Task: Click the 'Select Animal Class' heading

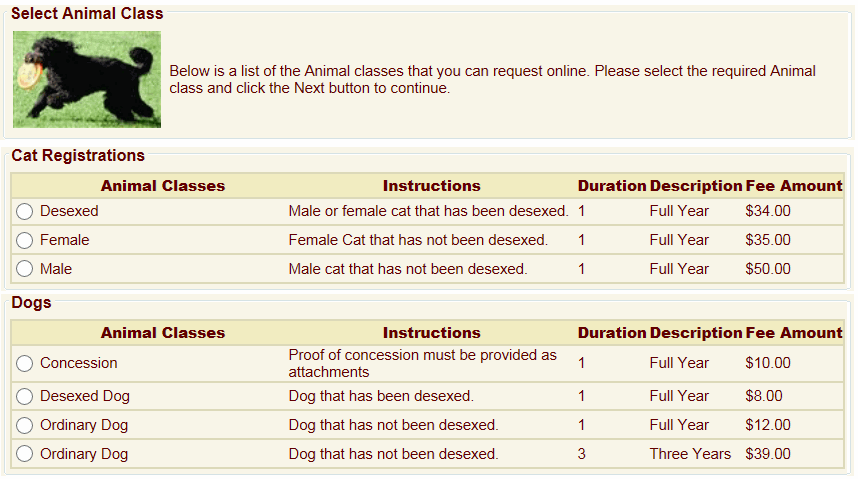Action: 87,14
